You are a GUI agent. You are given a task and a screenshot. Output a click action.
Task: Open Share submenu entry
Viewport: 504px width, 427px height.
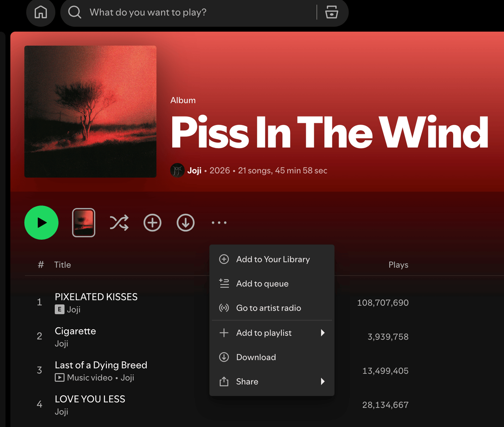(272, 382)
